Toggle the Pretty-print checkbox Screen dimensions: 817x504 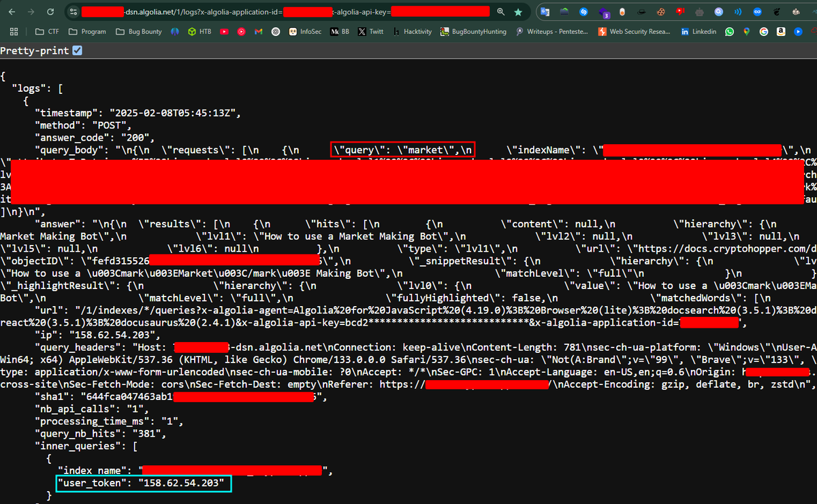(x=78, y=51)
